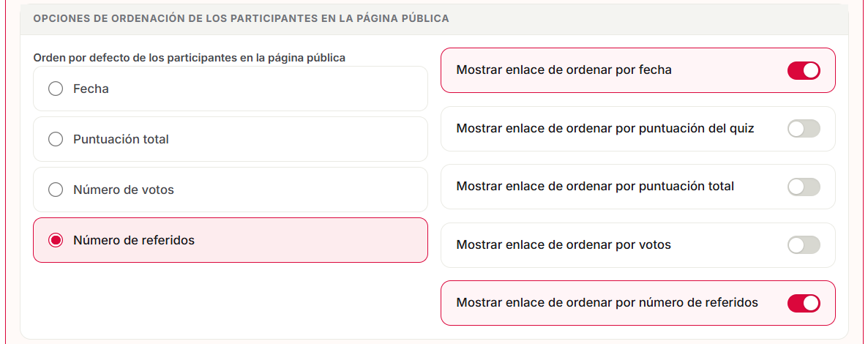This screenshot has width=868, height=344.
Task: Pick the Número de votos radio circle
Action: coord(56,190)
